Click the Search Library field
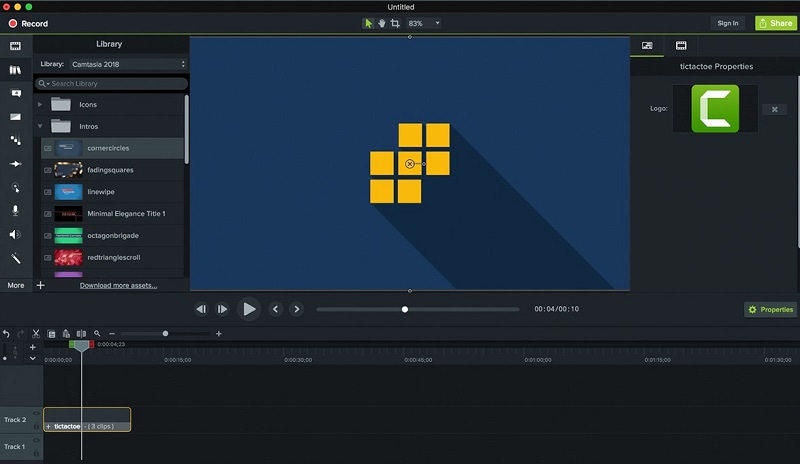The width and height of the screenshot is (800, 464). pos(112,84)
